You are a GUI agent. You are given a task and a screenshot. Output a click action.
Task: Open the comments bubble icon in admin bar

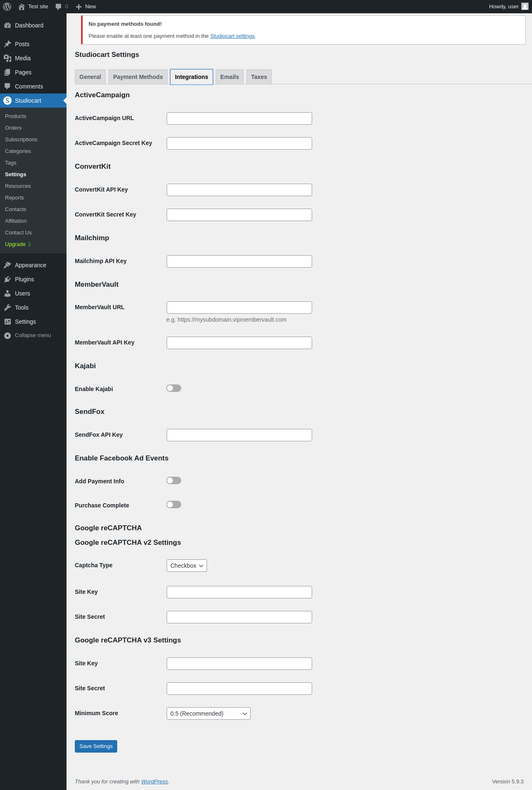pos(59,7)
